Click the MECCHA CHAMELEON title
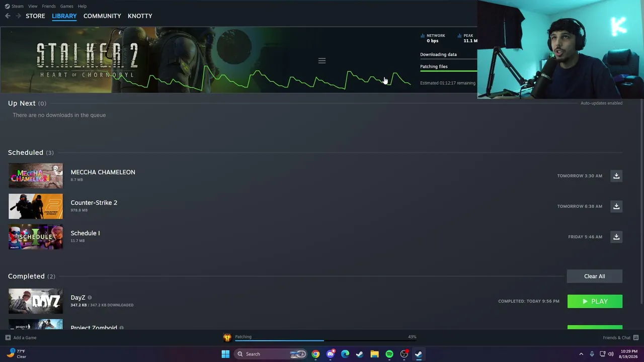This screenshot has height=362, width=644. [x=103, y=172]
